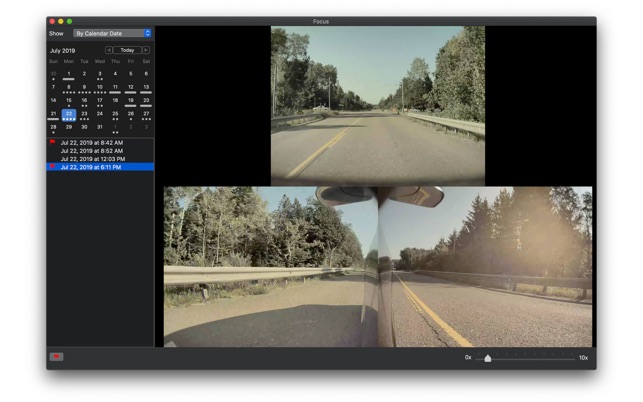Select July 10 in the calendar
This screenshot has width=643, height=402.
100,87
